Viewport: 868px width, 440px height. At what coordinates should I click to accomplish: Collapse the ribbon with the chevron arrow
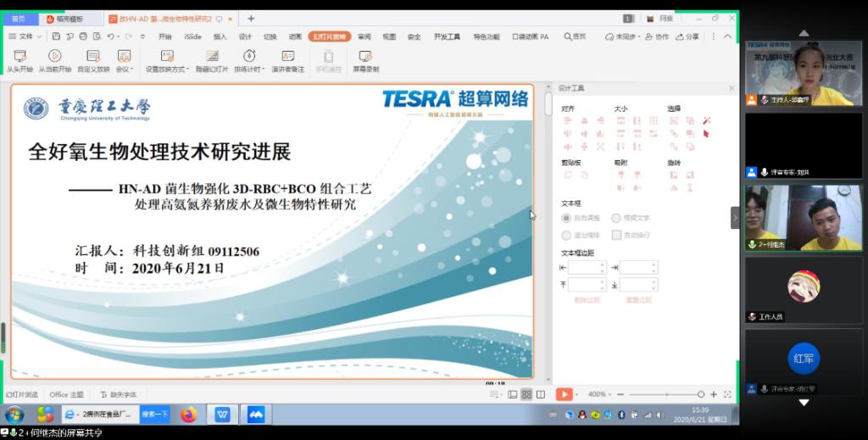pyautogui.click(x=727, y=36)
